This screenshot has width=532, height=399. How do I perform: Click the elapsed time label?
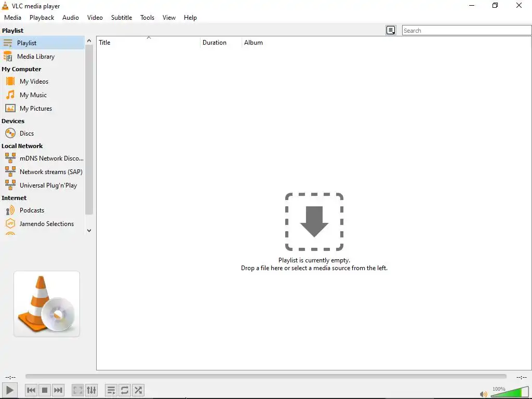point(10,377)
